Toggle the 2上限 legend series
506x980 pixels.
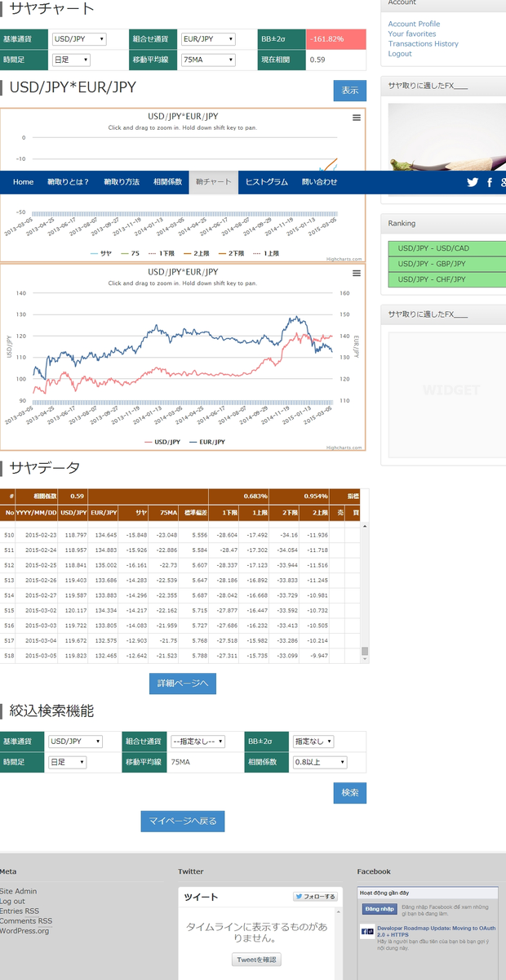(196, 254)
